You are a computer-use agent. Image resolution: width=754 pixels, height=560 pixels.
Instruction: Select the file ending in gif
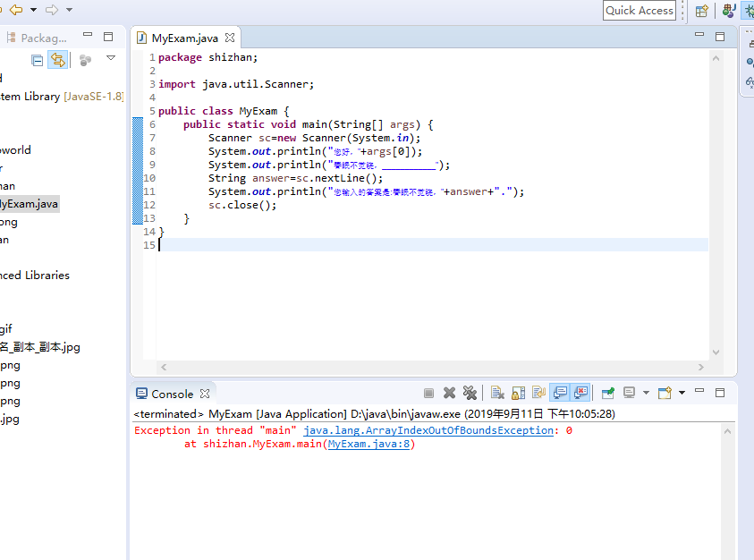coord(6,329)
